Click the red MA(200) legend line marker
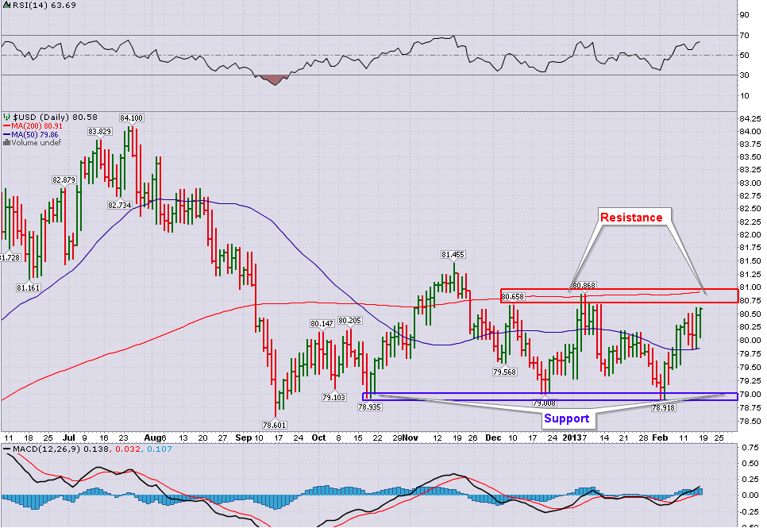Screen dimensions: 767x532 coord(6,125)
